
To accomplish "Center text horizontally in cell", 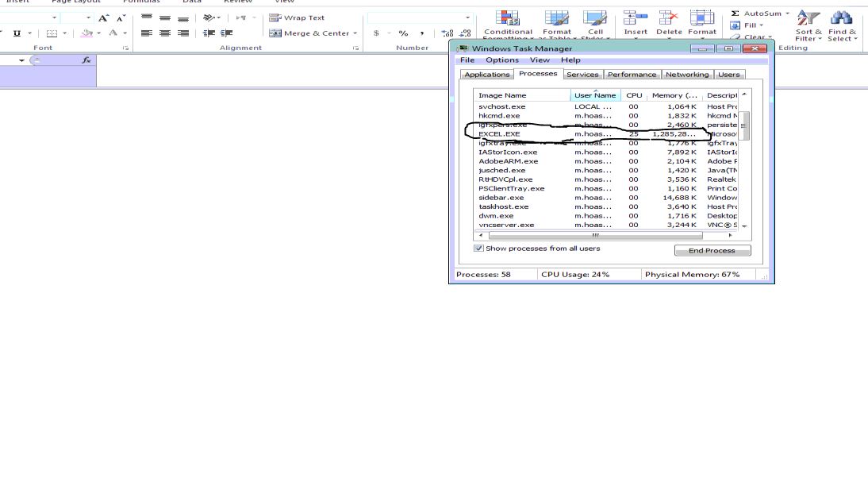I will click(165, 33).
